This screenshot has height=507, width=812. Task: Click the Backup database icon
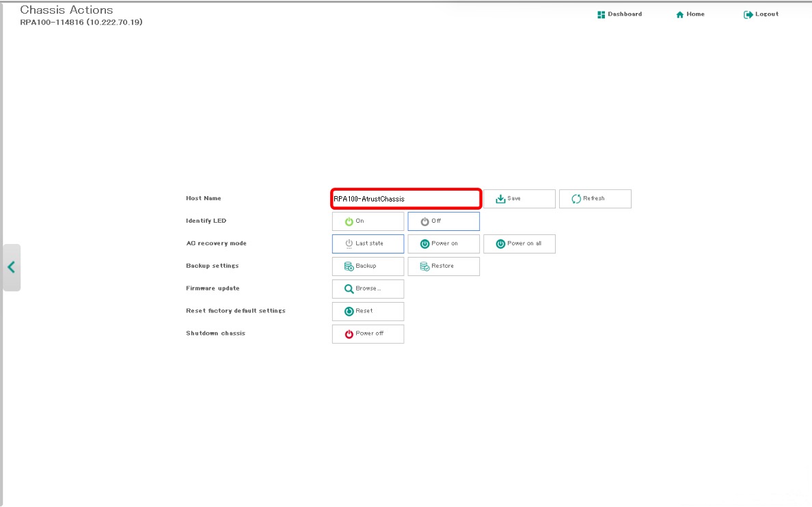pos(349,266)
